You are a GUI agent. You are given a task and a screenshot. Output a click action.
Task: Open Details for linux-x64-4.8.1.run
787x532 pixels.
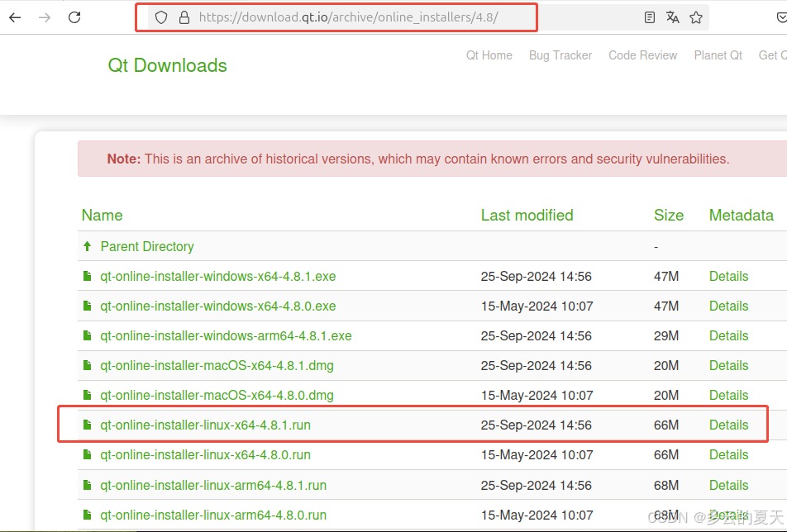(728, 425)
